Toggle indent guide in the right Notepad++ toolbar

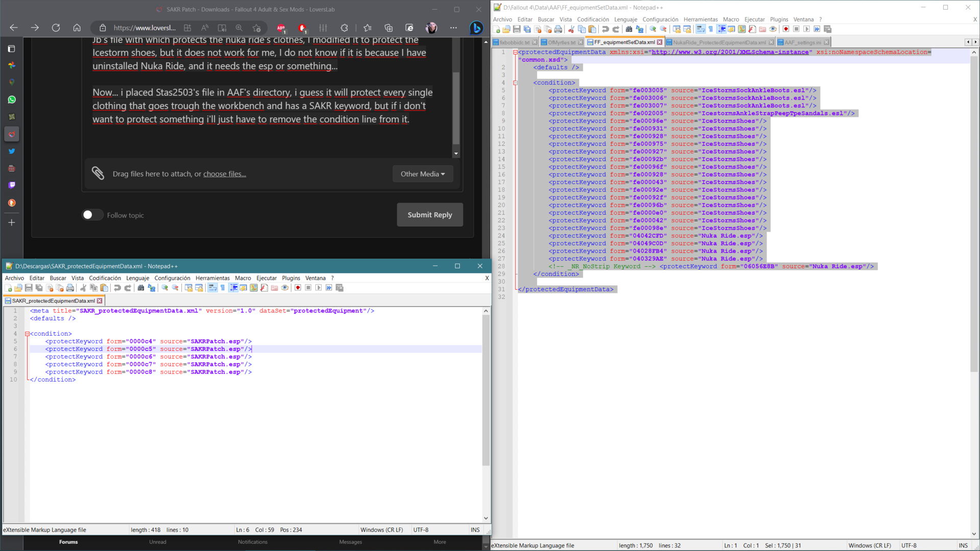[722, 29]
